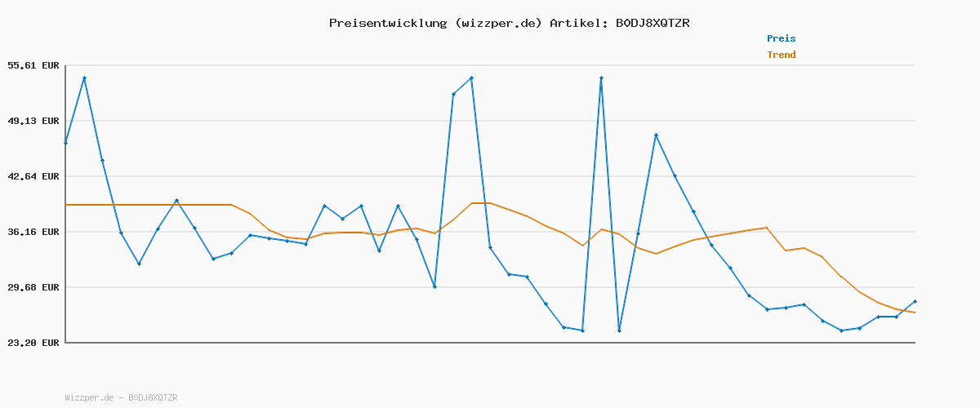Select the 29.68 EUR axis label
Image resolution: width=980 pixels, height=408 pixels.
point(33,287)
